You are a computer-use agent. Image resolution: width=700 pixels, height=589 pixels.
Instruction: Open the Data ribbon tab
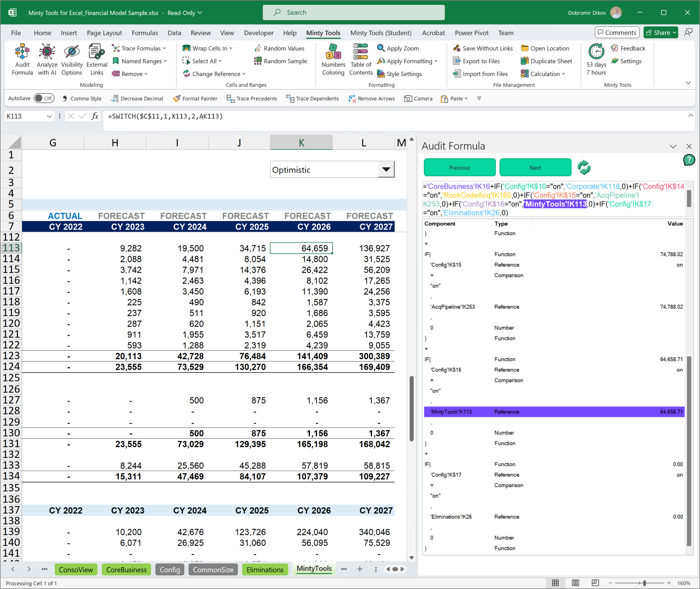(174, 33)
